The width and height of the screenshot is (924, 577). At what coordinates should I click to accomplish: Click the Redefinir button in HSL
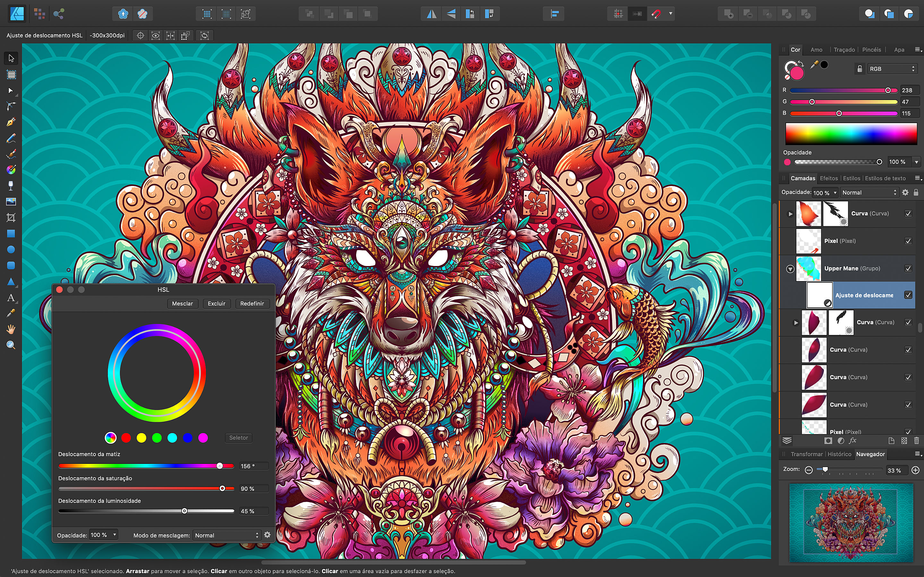252,303
